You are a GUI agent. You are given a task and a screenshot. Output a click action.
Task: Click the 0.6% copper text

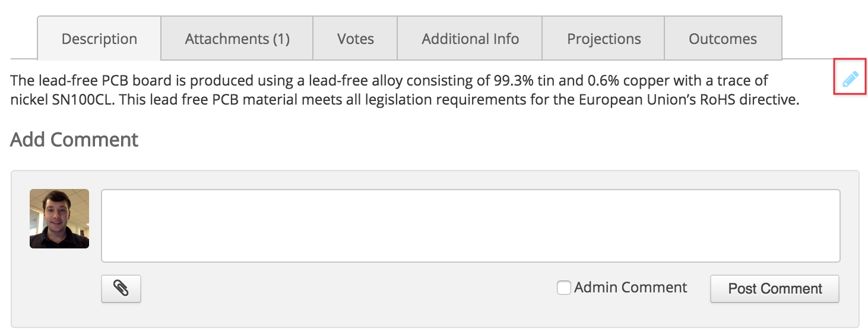(x=622, y=80)
